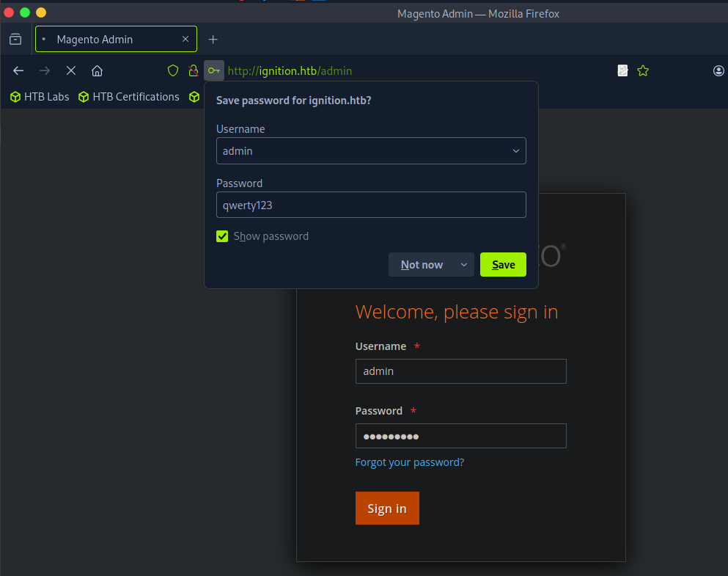This screenshot has width=728, height=576.
Task: Click the orange Sign in button
Action: point(387,508)
